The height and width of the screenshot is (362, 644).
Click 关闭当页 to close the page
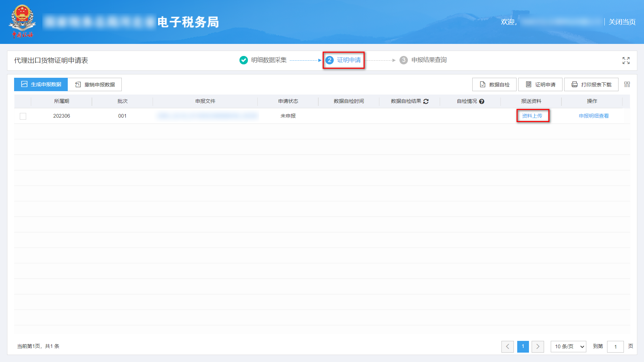tap(622, 22)
